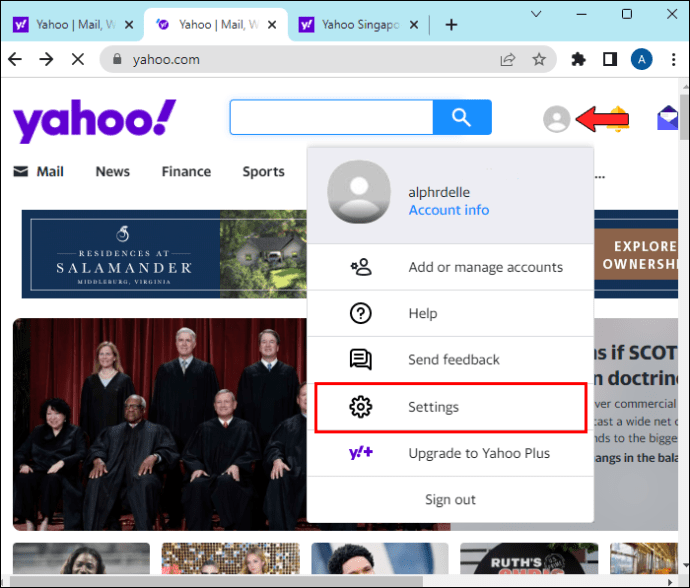Click the scroll right arrow at bottom
Image resolution: width=690 pixels, height=588 pixels.
[x=670, y=581]
